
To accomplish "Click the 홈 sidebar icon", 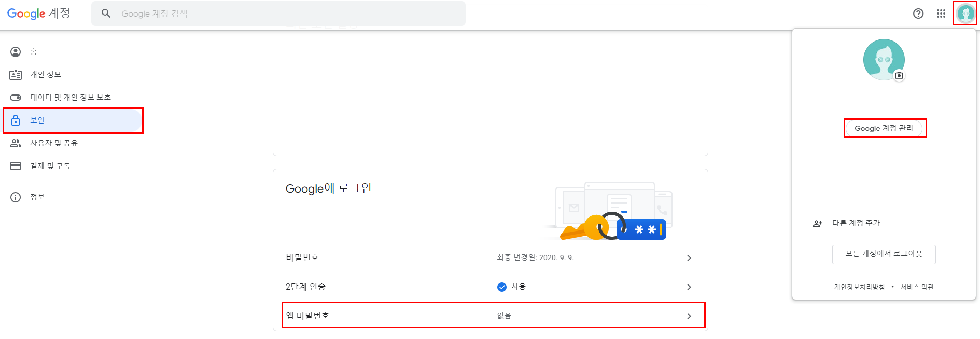I will pyautogui.click(x=16, y=52).
